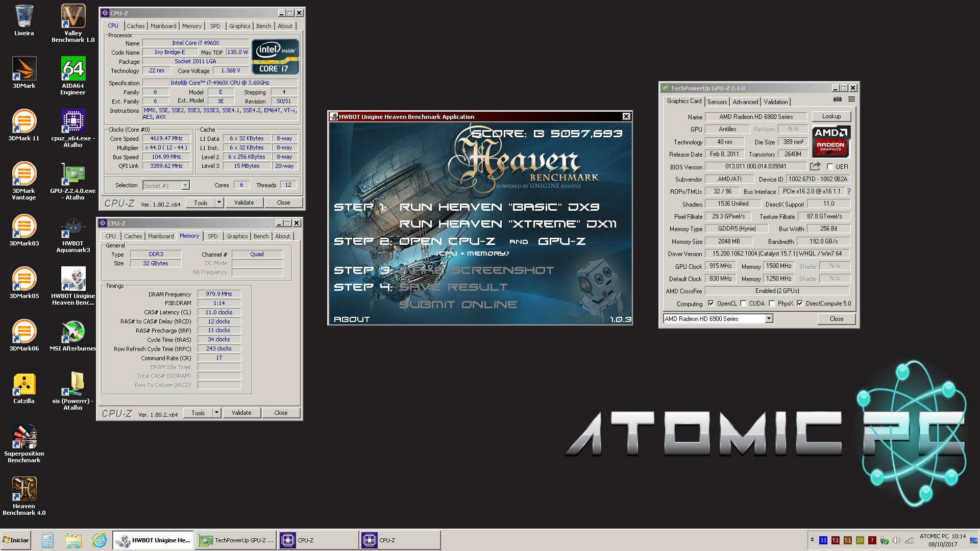Switch to Sensors tab in GPU-Z
The width and height of the screenshot is (980, 551).
717,102
